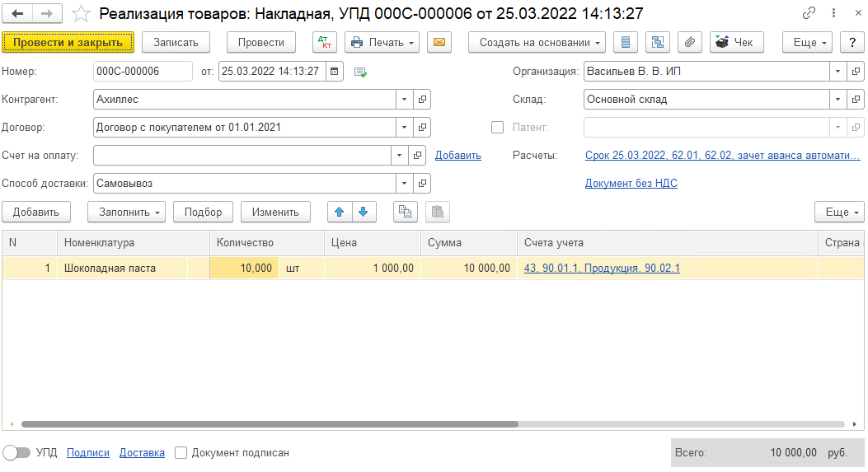Add document to favorites with star
Image resolution: width=868 pixels, height=472 pixels.
(81, 13)
